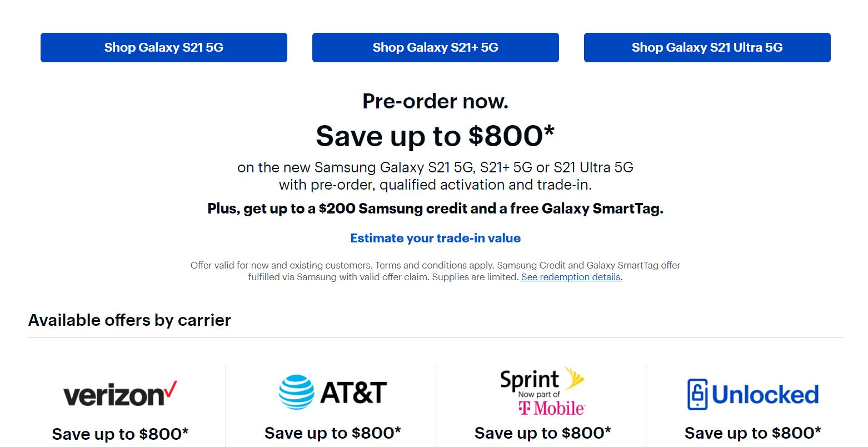The image size is (868, 447).
Task: Open the Shop Galaxy S21+ 5G page
Action: point(435,48)
